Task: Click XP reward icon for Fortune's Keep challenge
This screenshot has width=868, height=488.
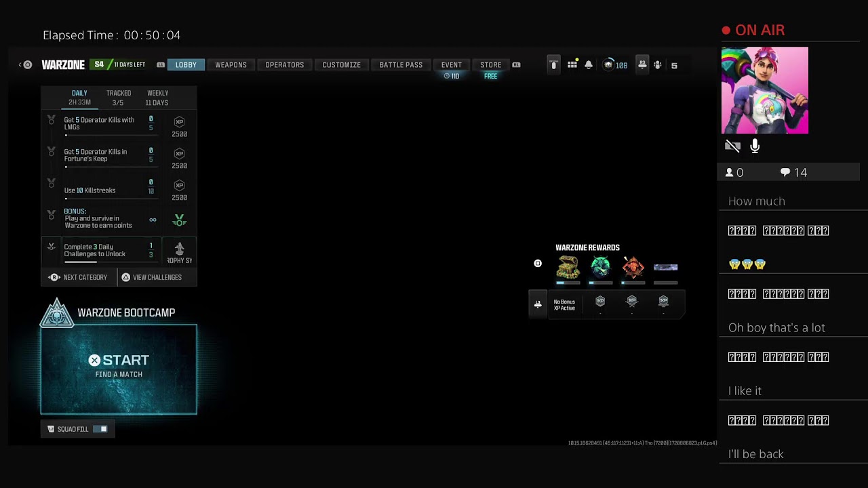Action: [179, 154]
